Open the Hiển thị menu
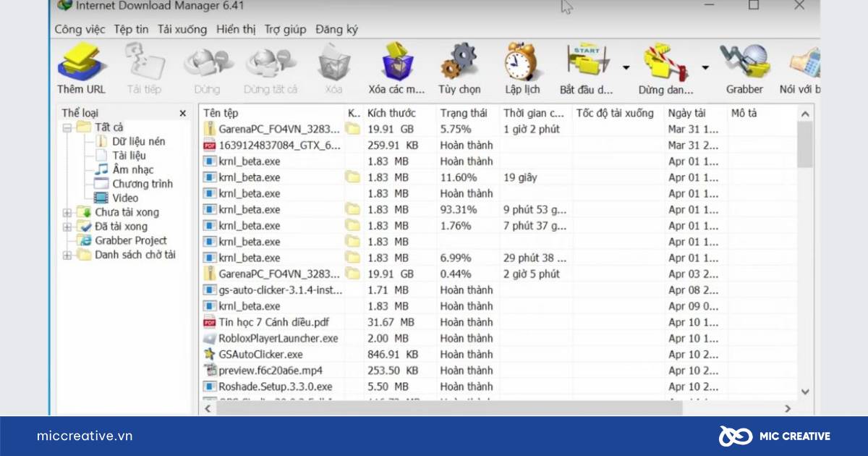This screenshot has width=868, height=456. [x=236, y=30]
